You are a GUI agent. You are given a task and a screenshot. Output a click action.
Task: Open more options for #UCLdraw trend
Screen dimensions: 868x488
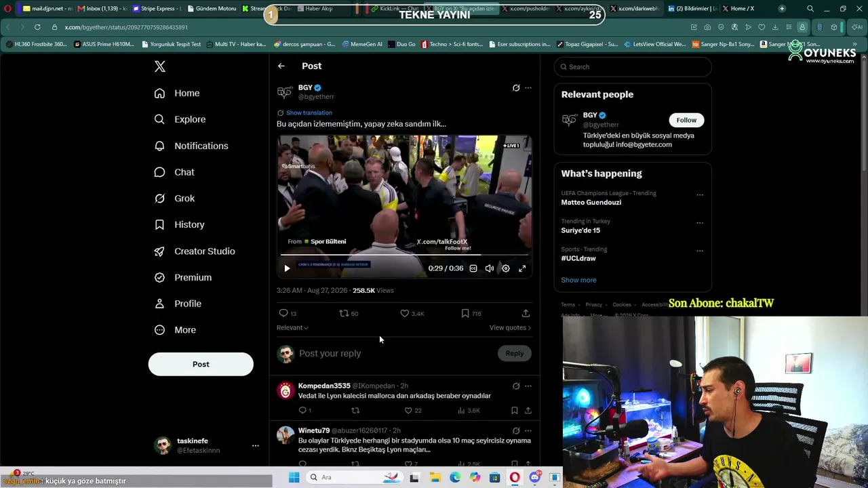pyautogui.click(x=700, y=251)
